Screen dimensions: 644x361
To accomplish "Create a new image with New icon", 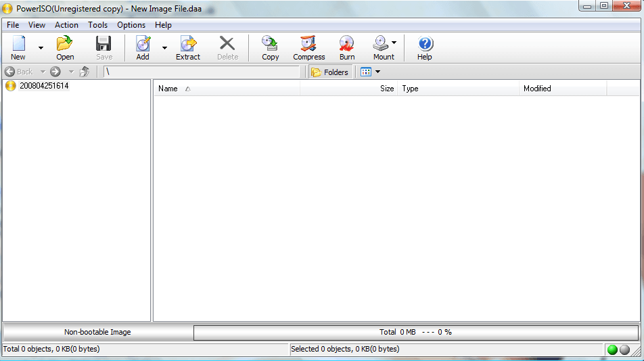I will (x=18, y=43).
